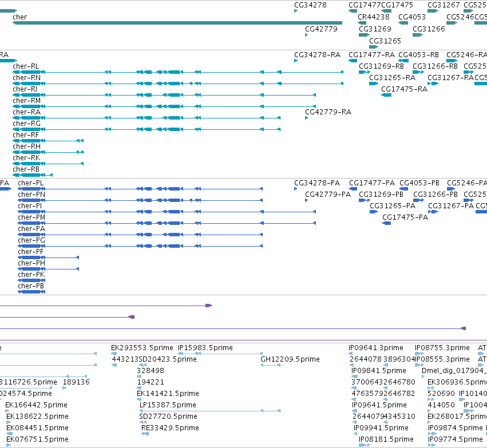Image resolution: width=487 pixels, height=448 pixels.
Task: Click protein cher-PN label
Action: coord(31,195)
